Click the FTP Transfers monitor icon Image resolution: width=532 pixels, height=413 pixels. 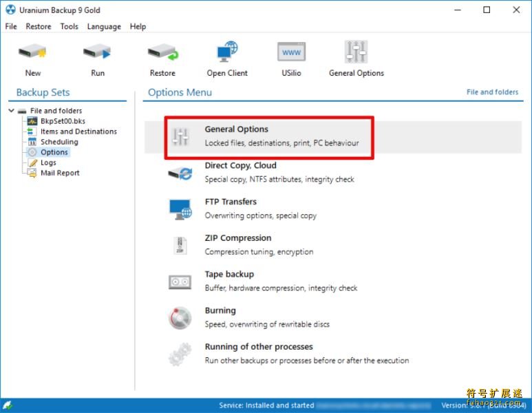[180, 209]
